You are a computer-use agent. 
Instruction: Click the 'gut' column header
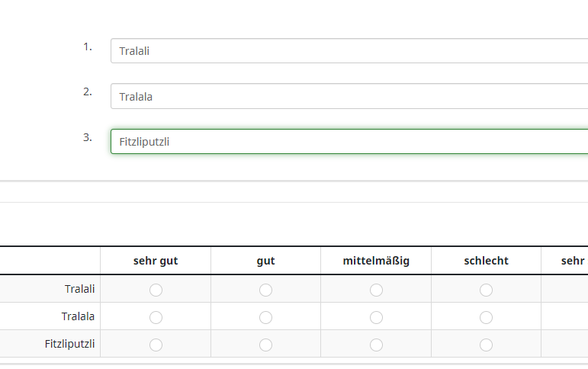[265, 261]
